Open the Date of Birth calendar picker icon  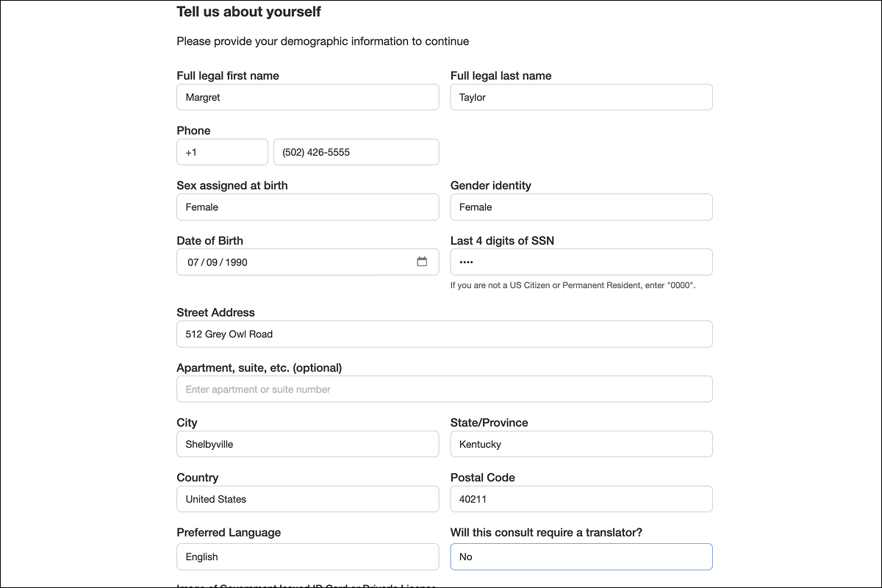[x=422, y=262]
